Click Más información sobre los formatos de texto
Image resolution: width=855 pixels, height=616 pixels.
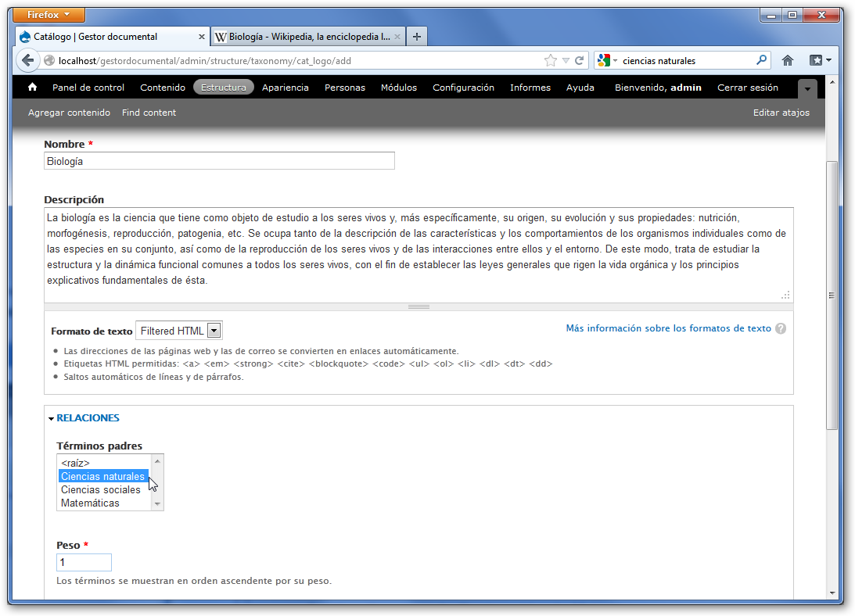click(668, 329)
